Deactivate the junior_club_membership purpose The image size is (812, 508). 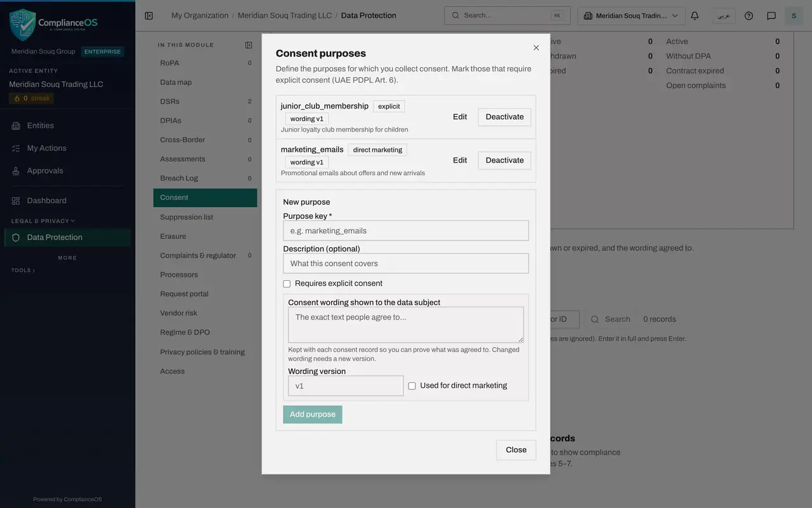point(504,117)
